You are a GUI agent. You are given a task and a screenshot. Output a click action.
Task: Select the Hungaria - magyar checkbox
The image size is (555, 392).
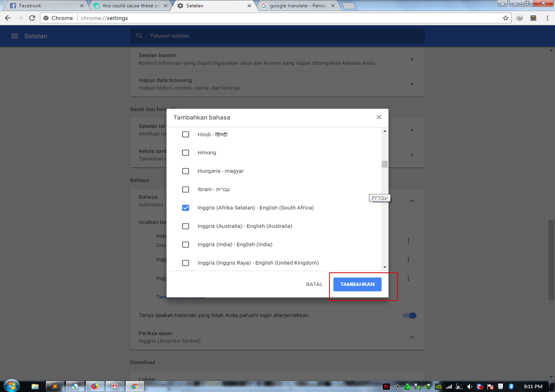pyautogui.click(x=185, y=171)
